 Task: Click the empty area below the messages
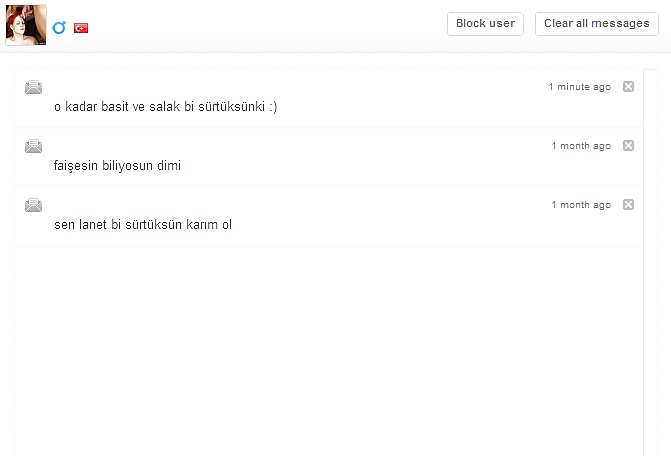[328, 350]
